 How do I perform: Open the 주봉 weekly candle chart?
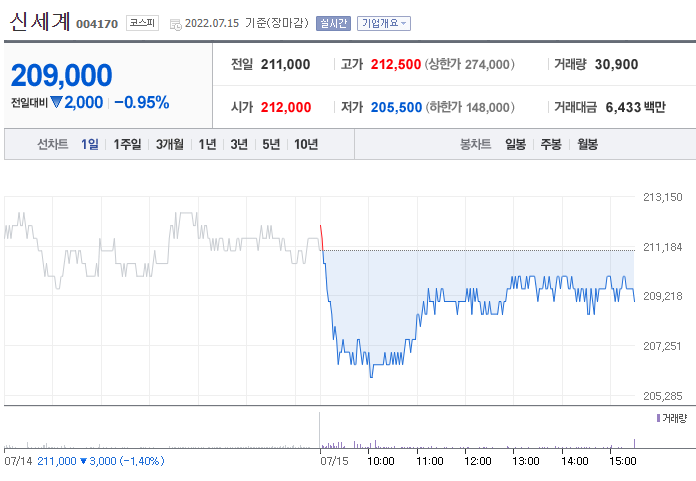click(551, 144)
